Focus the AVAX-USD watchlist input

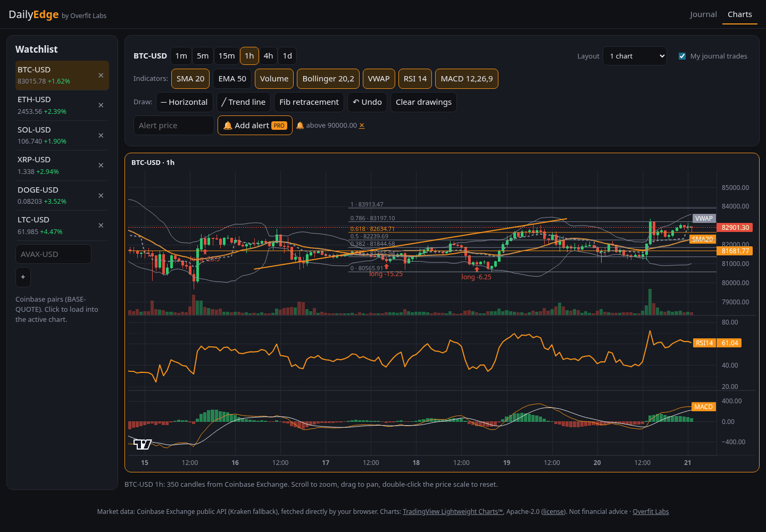[x=53, y=254]
